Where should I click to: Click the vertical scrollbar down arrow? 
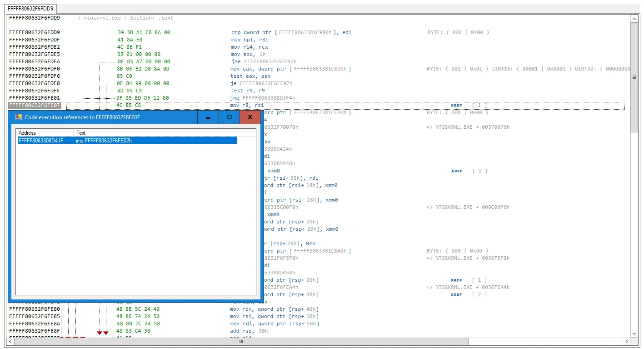pyautogui.click(x=634, y=334)
